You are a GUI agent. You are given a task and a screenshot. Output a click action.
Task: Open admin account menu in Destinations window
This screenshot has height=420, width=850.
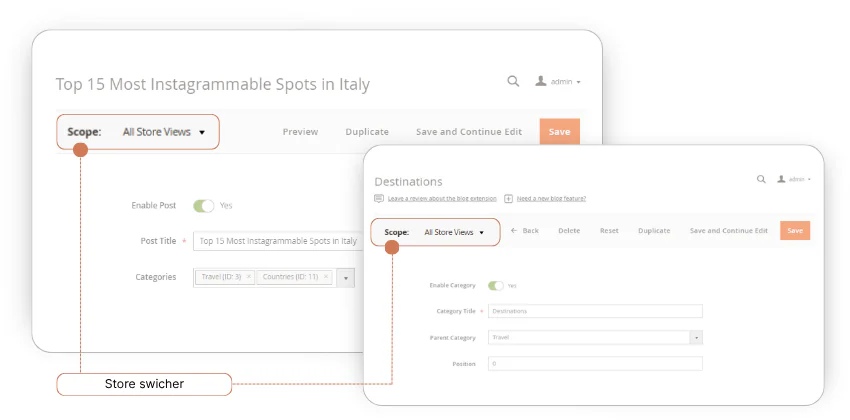(x=800, y=179)
